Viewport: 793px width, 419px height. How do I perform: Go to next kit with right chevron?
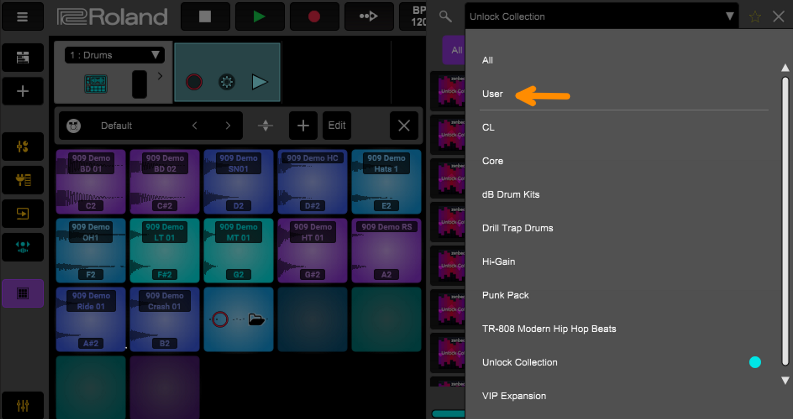point(228,125)
